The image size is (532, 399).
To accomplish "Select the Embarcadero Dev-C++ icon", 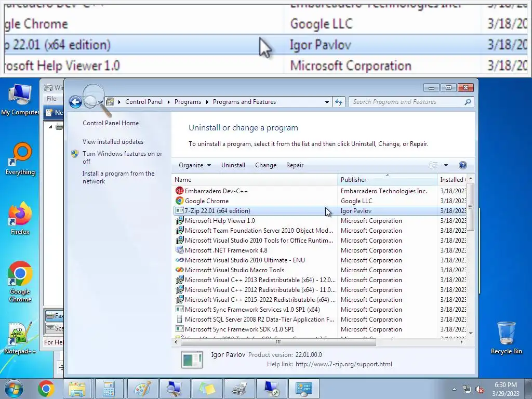I will (x=179, y=191).
